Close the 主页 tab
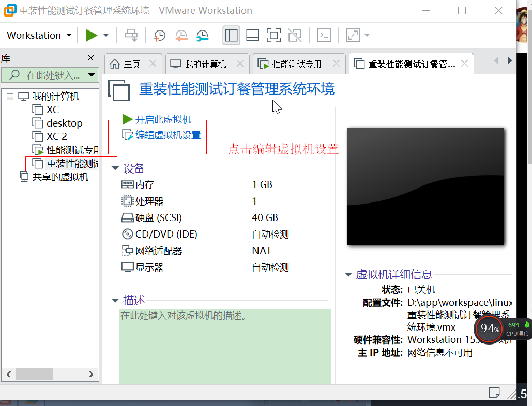This screenshot has height=406, width=532. click(x=153, y=64)
